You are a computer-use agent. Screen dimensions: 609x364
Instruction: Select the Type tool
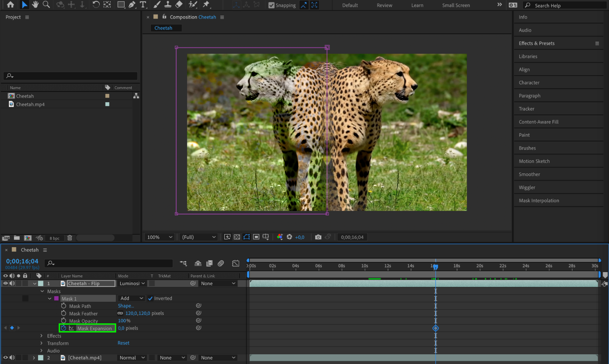[x=143, y=5]
